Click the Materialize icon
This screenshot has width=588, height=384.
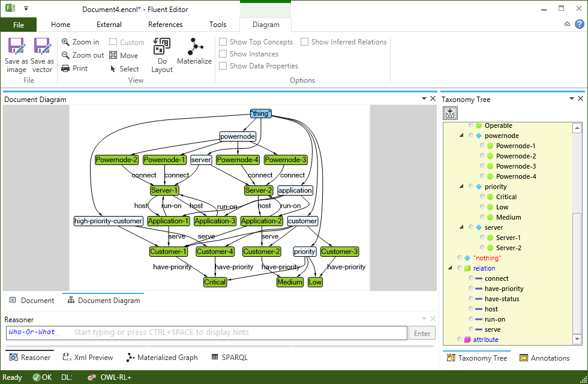point(194,53)
